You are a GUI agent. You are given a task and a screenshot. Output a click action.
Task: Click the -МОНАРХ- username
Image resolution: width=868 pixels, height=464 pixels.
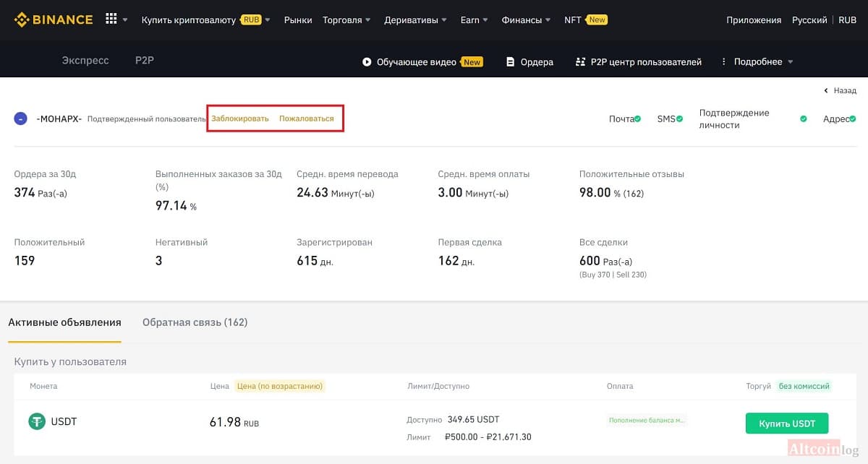click(59, 119)
